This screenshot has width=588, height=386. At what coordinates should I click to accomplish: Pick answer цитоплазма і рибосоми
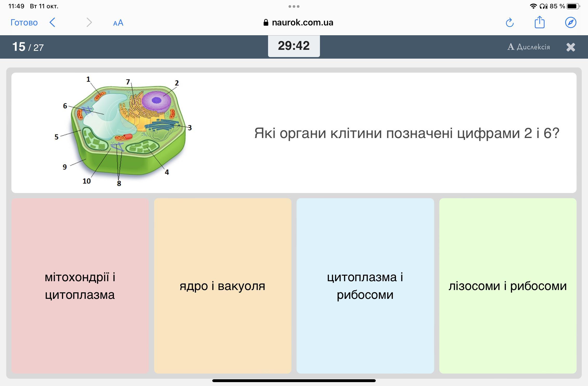point(365,286)
